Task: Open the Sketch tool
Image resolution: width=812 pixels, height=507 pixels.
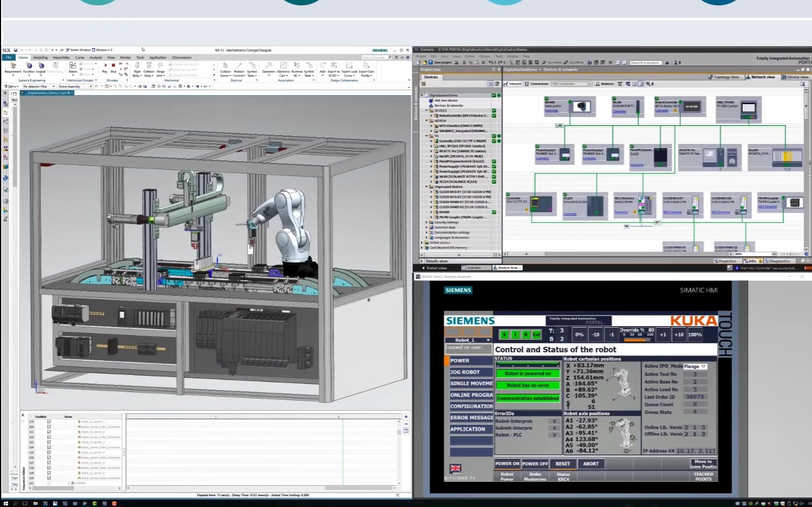Action: coord(73,66)
